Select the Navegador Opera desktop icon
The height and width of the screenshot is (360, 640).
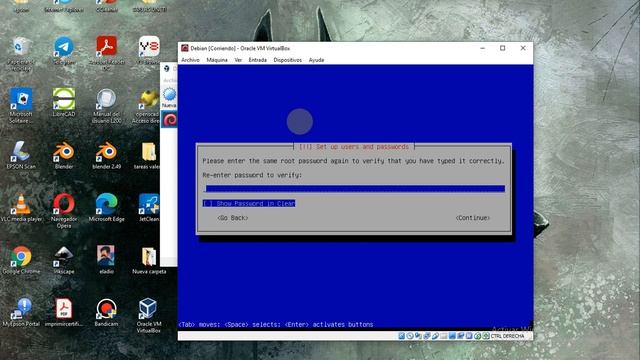click(x=64, y=210)
